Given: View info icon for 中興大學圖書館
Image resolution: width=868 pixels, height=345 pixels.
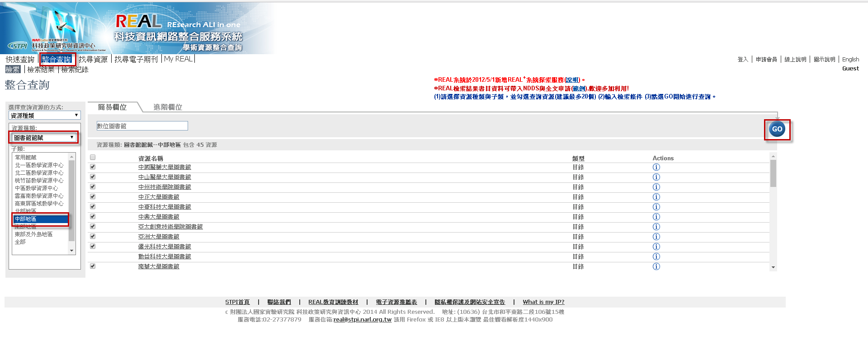Looking at the screenshot, I should click(x=656, y=217).
